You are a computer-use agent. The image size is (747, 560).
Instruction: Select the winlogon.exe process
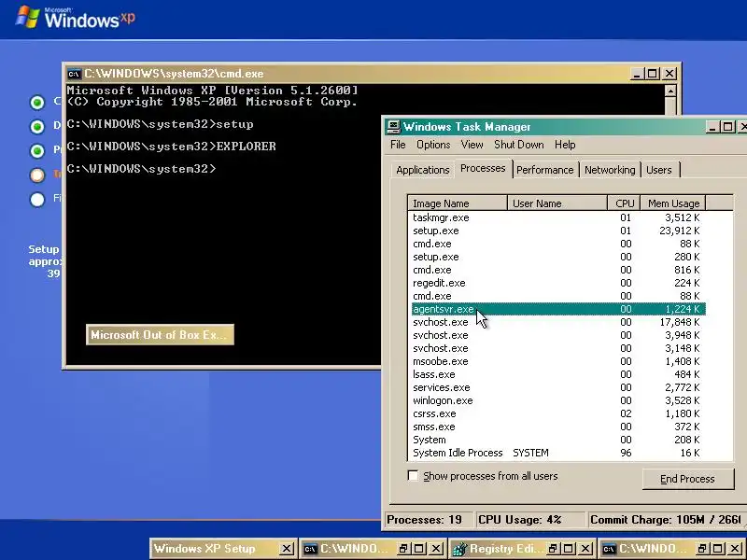pos(557,400)
